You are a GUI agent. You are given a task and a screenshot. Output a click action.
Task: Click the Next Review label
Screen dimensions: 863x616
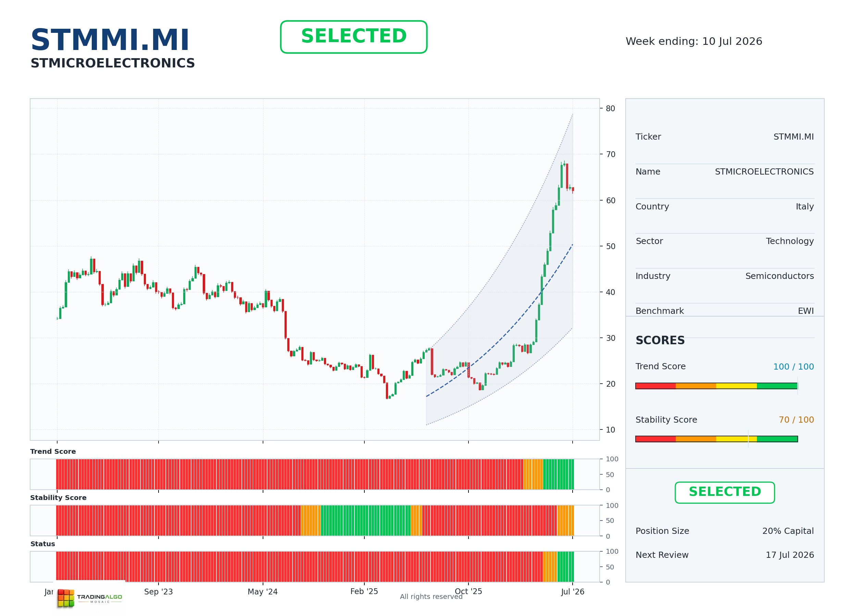662,555
